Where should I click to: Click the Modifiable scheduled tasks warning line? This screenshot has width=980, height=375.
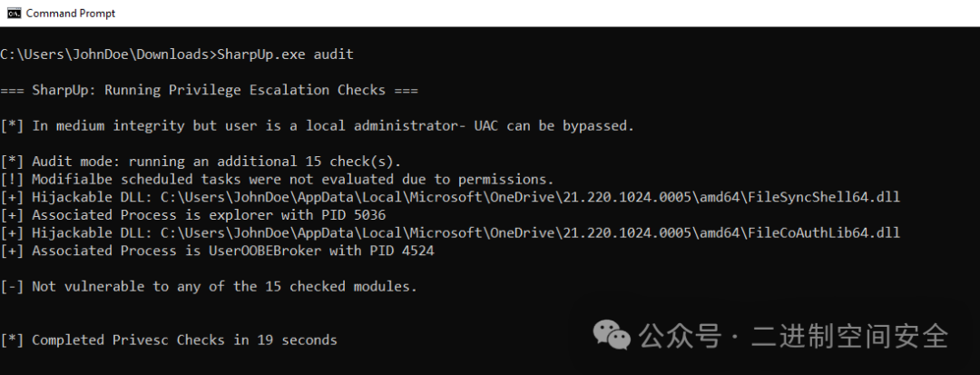coord(278,180)
